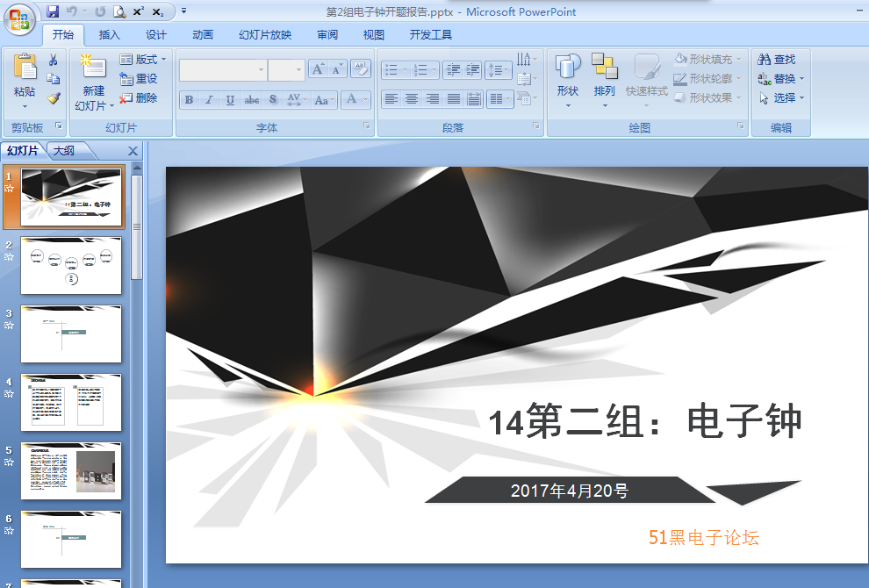Apply text shadow with the S icon
869x588 pixels.
[x=273, y=100]
